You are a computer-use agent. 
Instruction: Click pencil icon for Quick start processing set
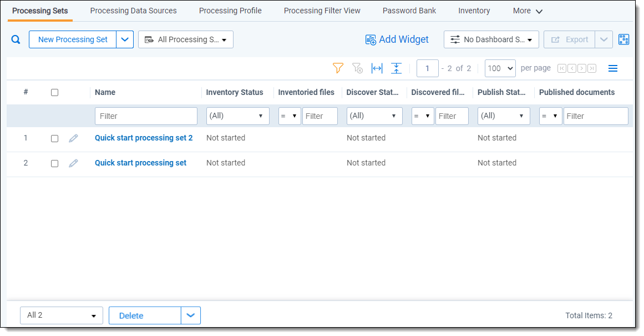tap(73, 163)
